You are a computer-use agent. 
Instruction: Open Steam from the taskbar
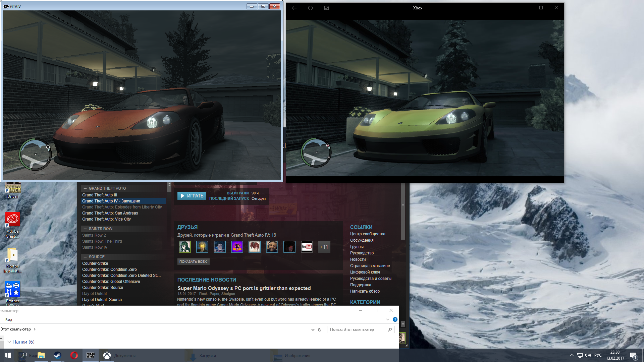pos(57,355)
